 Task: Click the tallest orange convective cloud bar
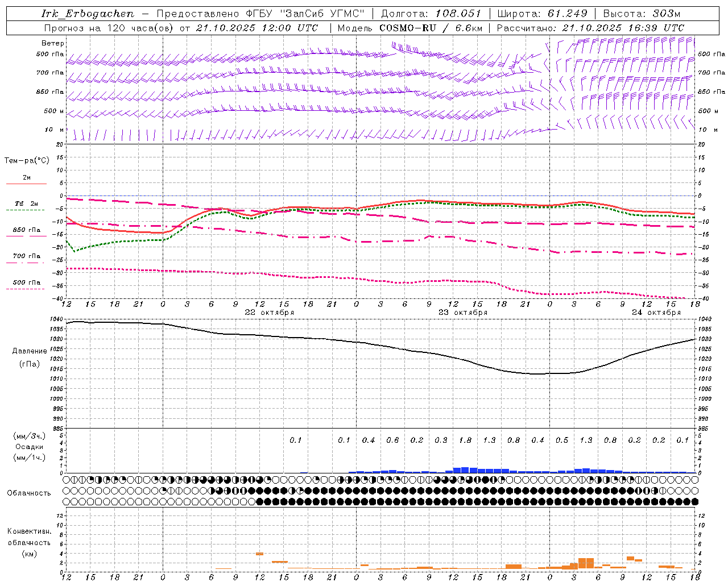[586, 563]
